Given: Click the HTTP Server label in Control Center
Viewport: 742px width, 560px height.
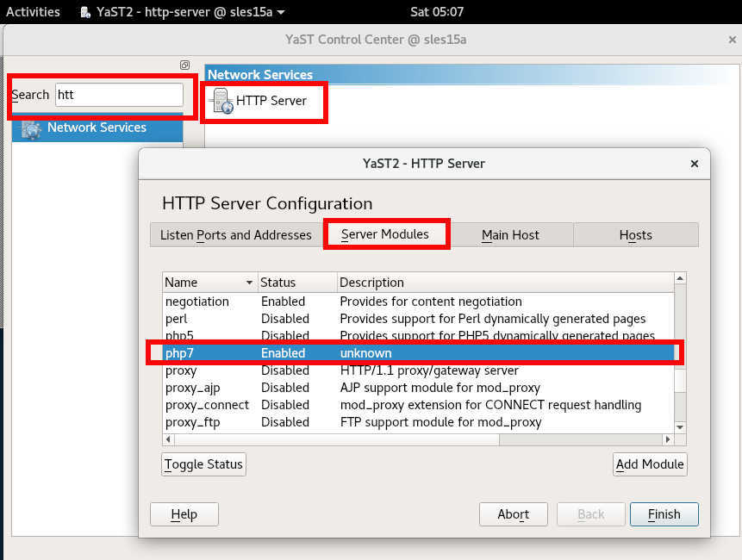Looking at the screenshot, I should pyautogui.click(x=271, y=101).
